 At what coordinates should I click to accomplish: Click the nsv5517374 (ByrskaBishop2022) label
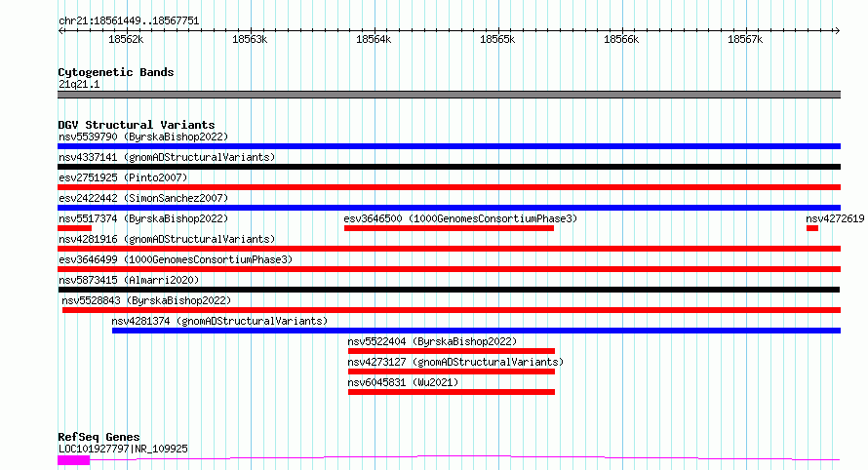coord(143,218)
